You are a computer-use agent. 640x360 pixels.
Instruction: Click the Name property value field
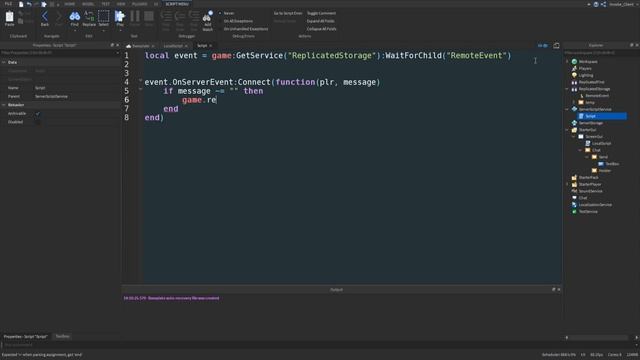click(x=76, y=88)
